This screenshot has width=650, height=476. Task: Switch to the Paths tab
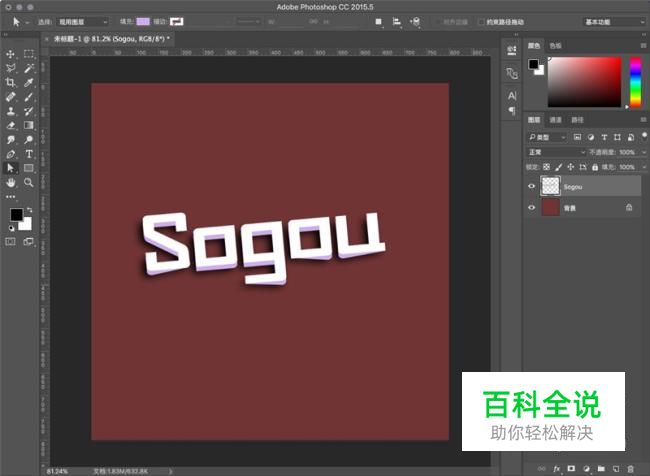pos(577,119)
